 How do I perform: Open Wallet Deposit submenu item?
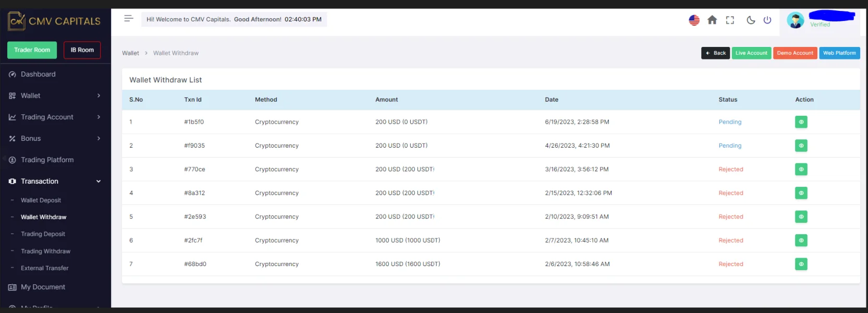[41, 200]
